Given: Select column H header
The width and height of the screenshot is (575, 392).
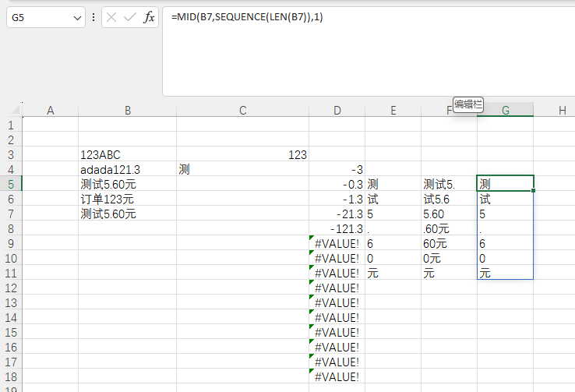Looking at the screenshot, I should coord(563,110).
